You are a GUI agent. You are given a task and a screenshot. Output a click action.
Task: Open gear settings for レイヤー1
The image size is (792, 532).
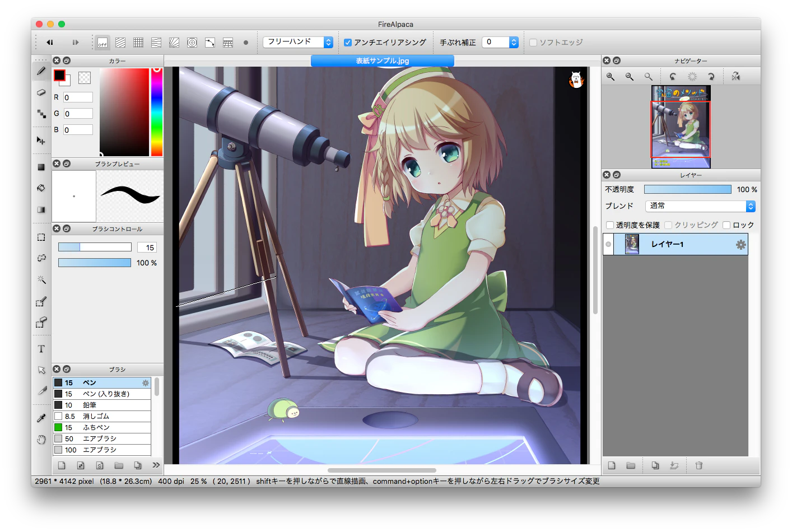740,245
